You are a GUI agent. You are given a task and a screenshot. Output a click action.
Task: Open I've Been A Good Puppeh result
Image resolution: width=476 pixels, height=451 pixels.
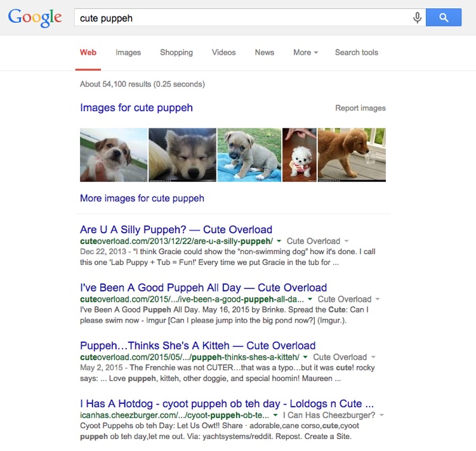point(203,288)
